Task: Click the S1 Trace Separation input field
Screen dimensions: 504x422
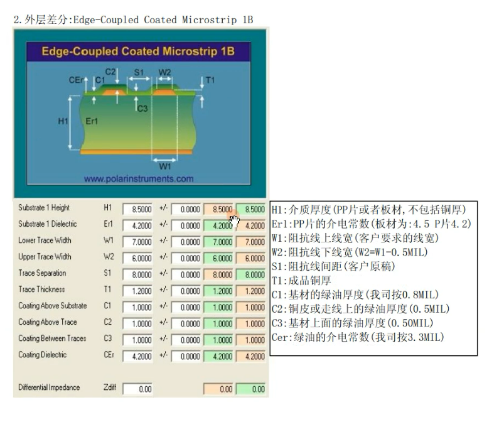Action: (x=137, y=274)
